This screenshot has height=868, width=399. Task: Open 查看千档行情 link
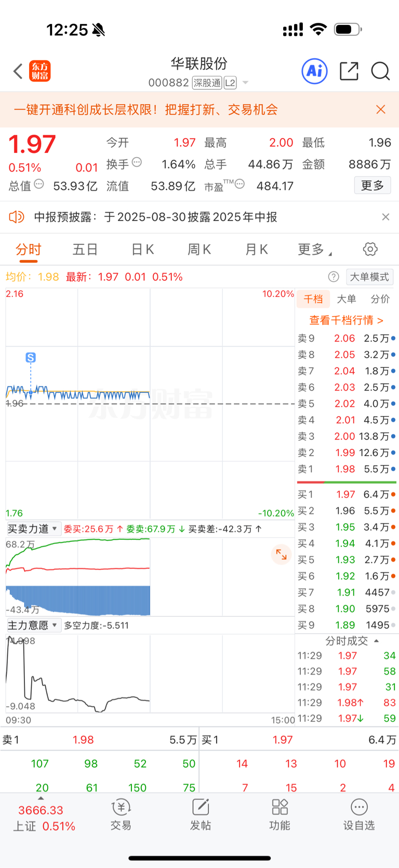[346, 320]
